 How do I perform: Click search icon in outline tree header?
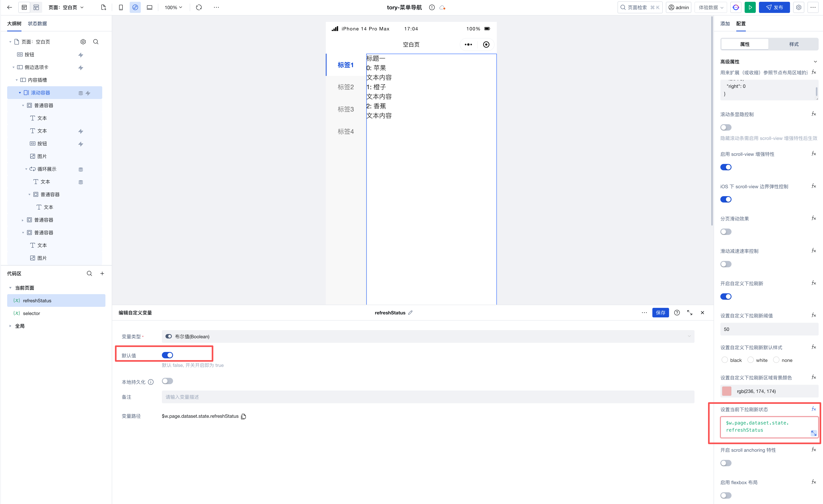tap(96, 42)
